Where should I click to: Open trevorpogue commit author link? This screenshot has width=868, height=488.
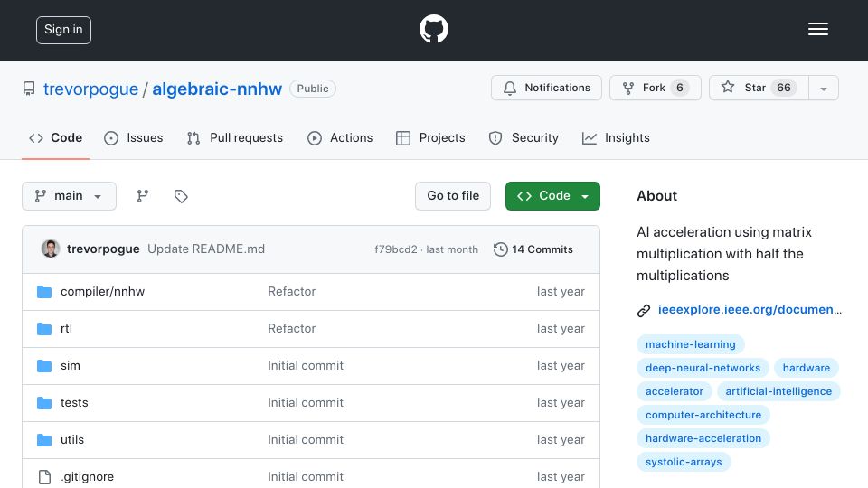[x=103, y=249]
